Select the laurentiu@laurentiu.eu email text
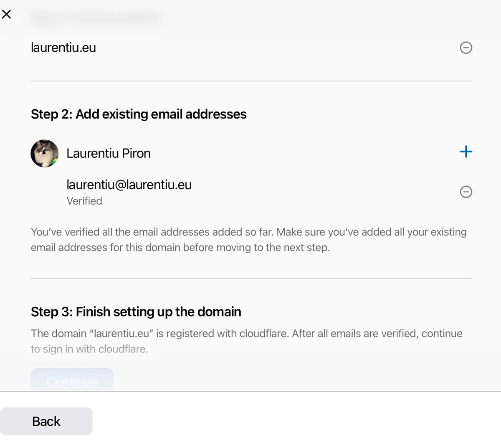Screen dimensions: 501x448 pyautogui.click(x=129, y=185)
